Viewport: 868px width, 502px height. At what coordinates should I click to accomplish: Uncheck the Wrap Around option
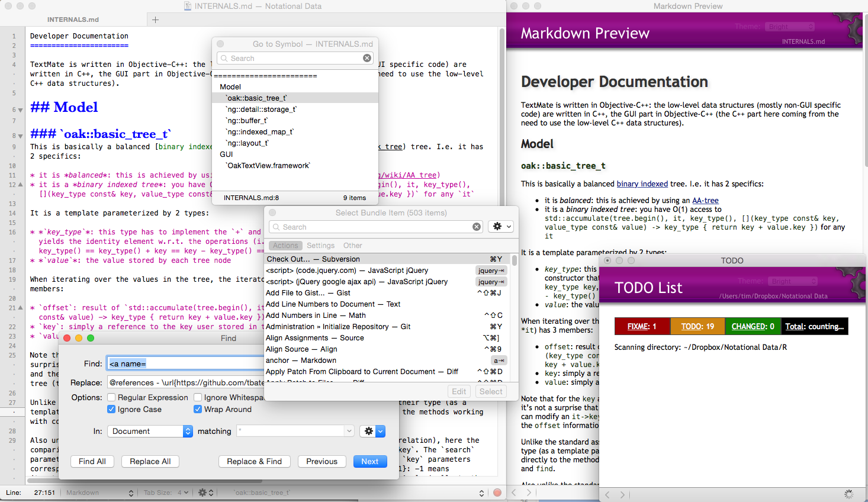[198, 409]
